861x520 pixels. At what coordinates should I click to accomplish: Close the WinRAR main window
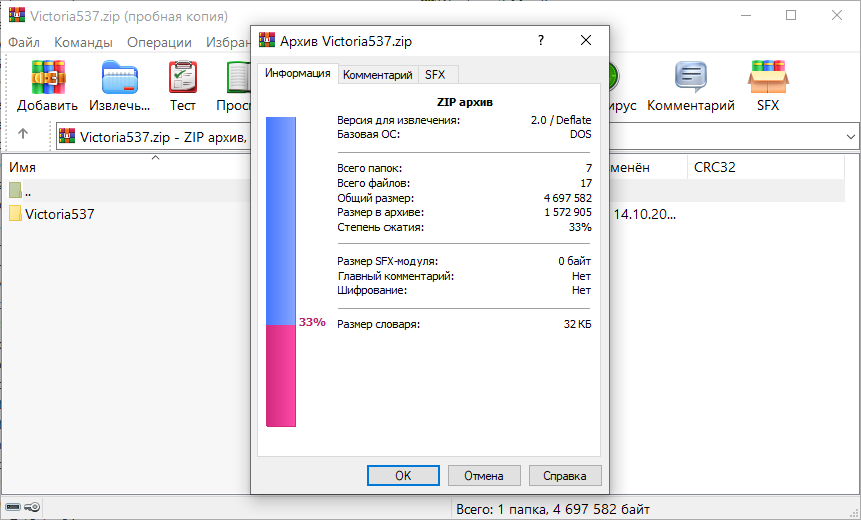[x=837, y=15]
